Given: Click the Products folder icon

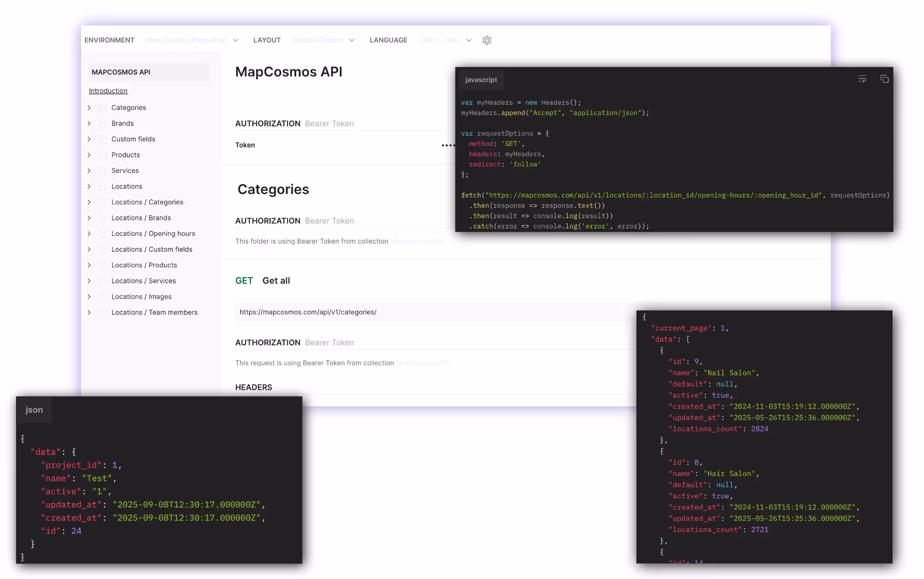Looking at the screenshot, I should (103, 155).
